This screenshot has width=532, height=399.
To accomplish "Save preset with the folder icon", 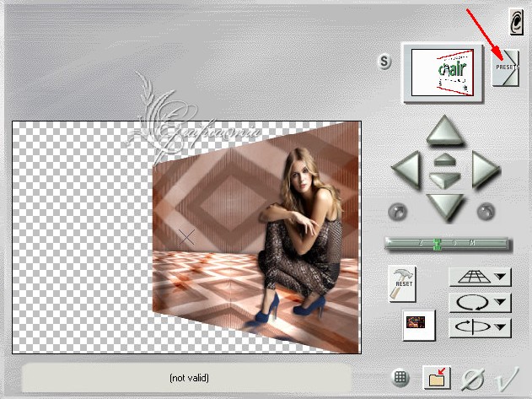I will (x=437, y=377).
